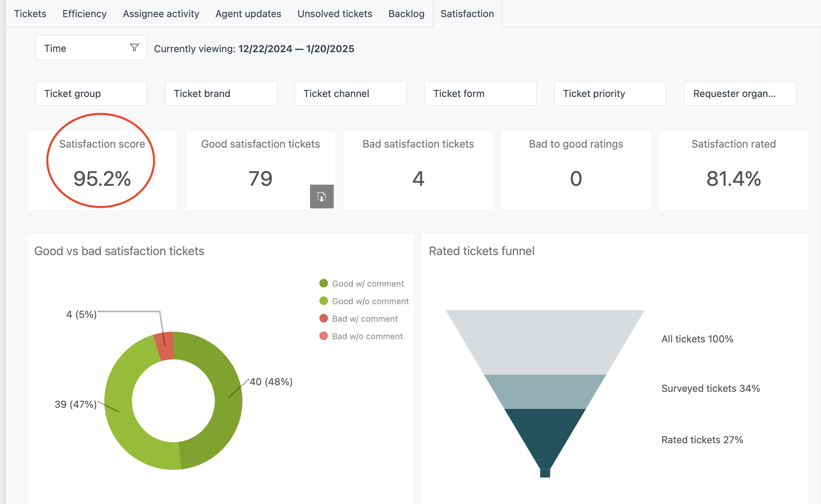Open the Ticket form filter

click(480, 93)
